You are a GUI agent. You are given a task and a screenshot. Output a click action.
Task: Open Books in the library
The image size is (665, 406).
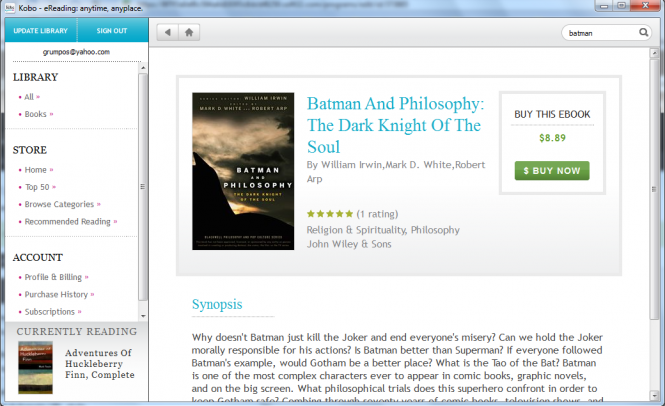(x=36, y=114)
